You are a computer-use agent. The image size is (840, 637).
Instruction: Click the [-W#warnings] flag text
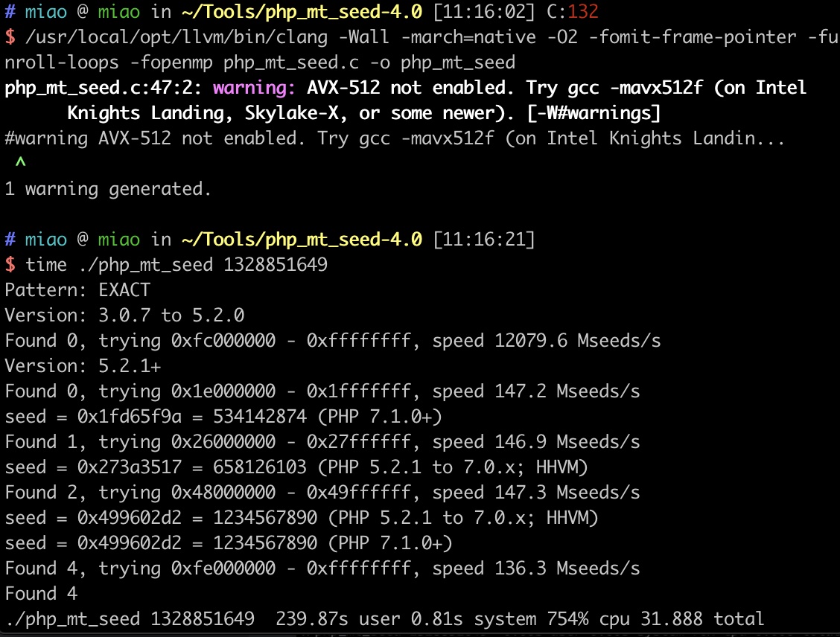click(x=594, y=113)
